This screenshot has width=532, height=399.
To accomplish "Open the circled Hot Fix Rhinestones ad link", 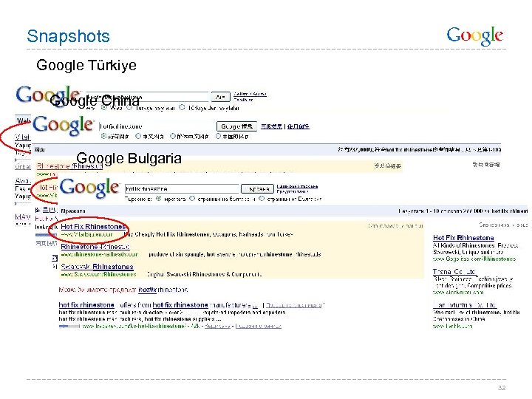I will [93, 226].
